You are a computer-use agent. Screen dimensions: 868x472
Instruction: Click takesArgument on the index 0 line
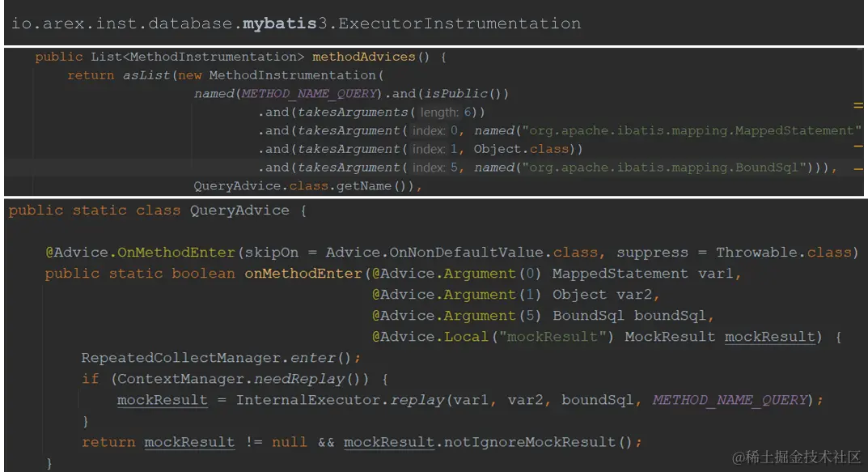348,130
